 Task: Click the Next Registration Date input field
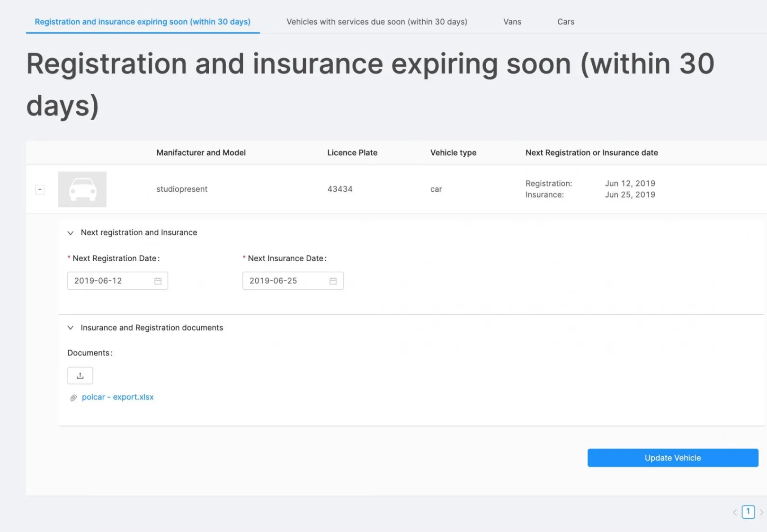pyautogui.click(x=117, y=281)
